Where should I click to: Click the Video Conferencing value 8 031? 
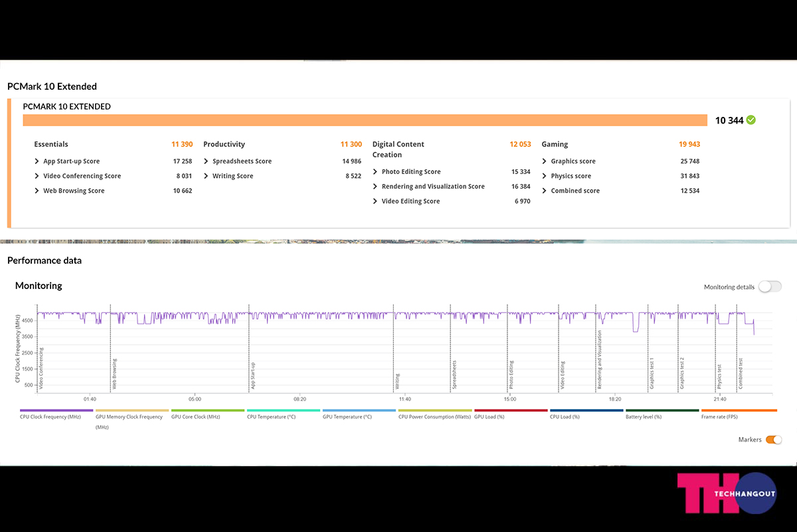(184, 176)
